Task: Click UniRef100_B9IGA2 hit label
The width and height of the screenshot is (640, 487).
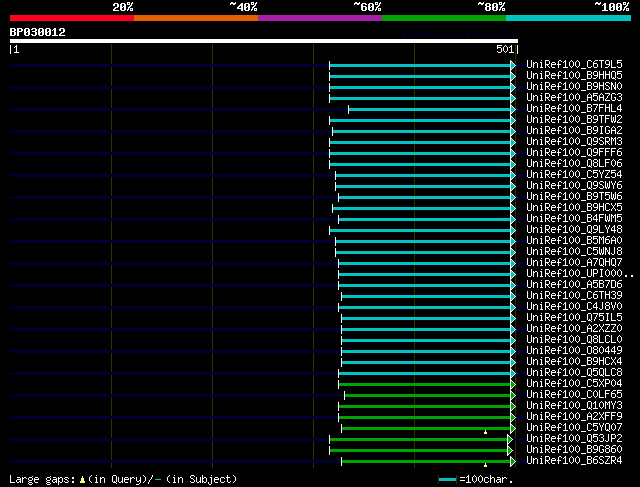Action: [574, 131]
